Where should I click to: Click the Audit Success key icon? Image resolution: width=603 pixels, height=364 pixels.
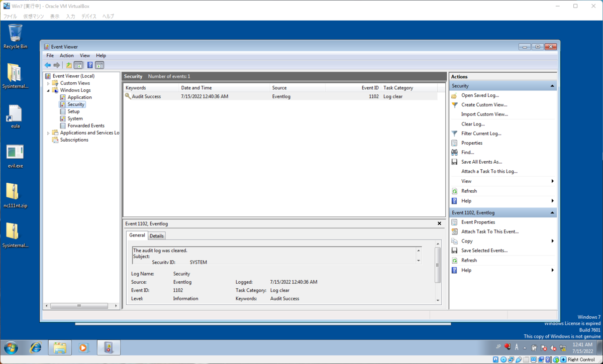128,96
